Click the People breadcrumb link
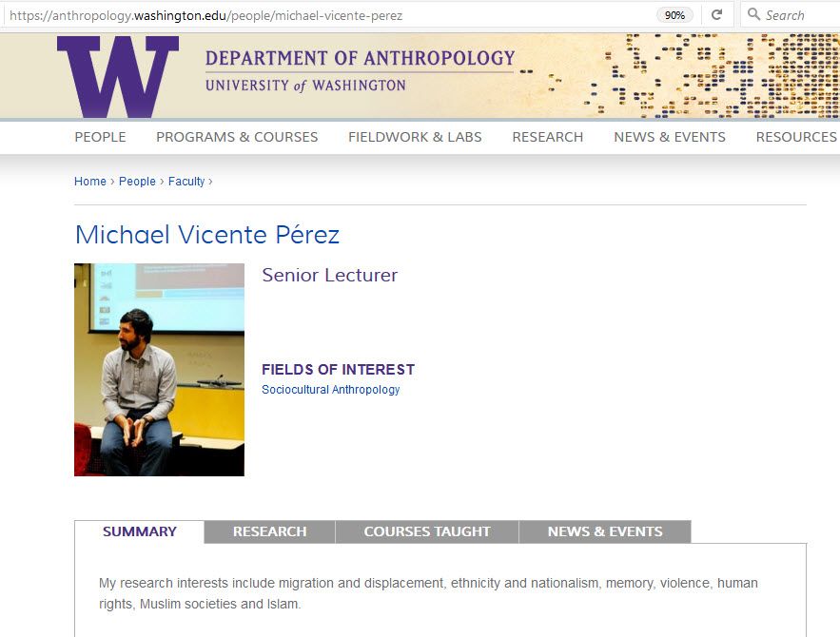840x637 pixels. [x=137, y=181]
